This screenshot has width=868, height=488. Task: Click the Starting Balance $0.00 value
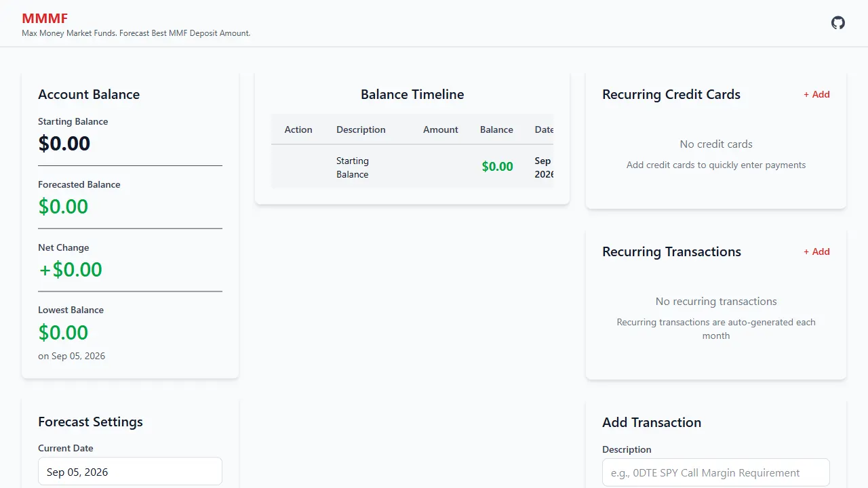(x=64, y=144)
